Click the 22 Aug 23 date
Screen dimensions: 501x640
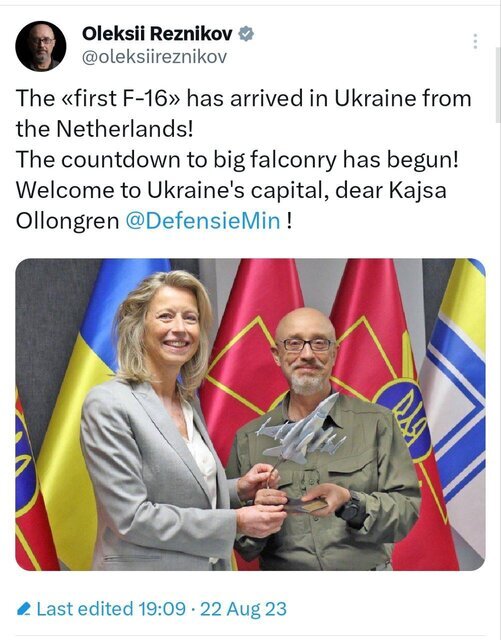coord(243,609)
